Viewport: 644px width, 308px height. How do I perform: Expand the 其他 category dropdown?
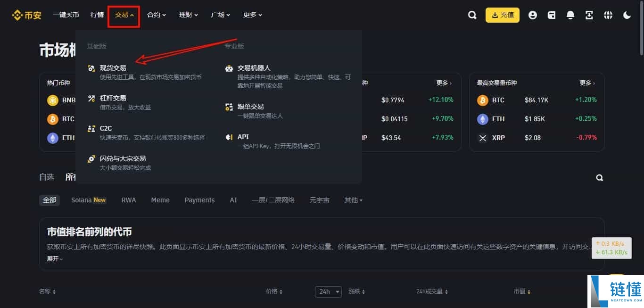pos(354,200)
